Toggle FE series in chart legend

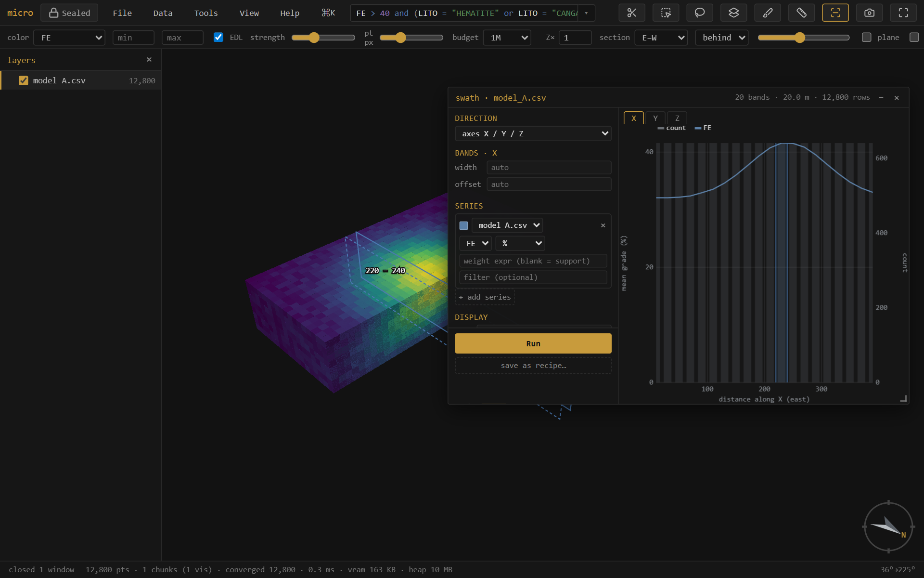[x=703, y=128]
